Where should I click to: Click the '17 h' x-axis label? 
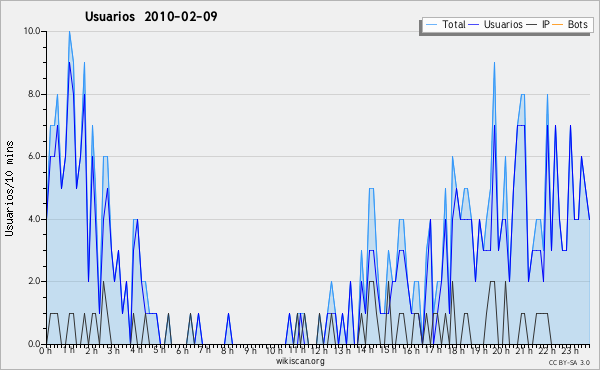pyautogui.click(x=433, y=350)
